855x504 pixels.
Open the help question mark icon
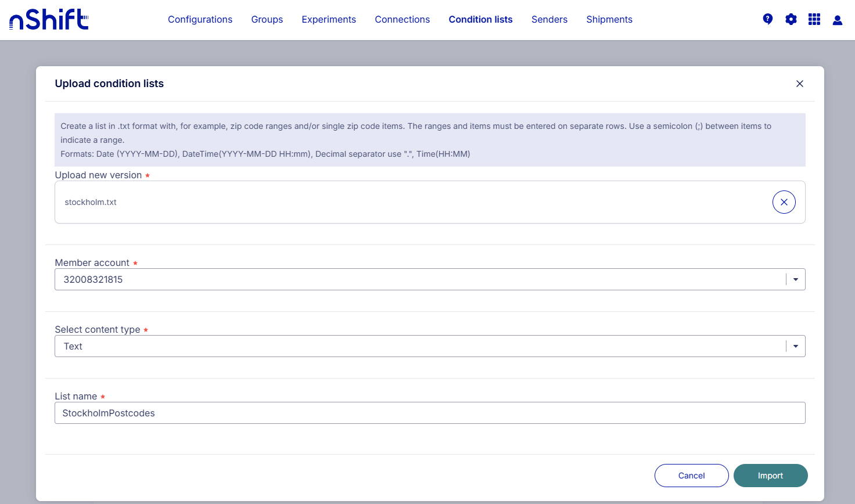767,19
